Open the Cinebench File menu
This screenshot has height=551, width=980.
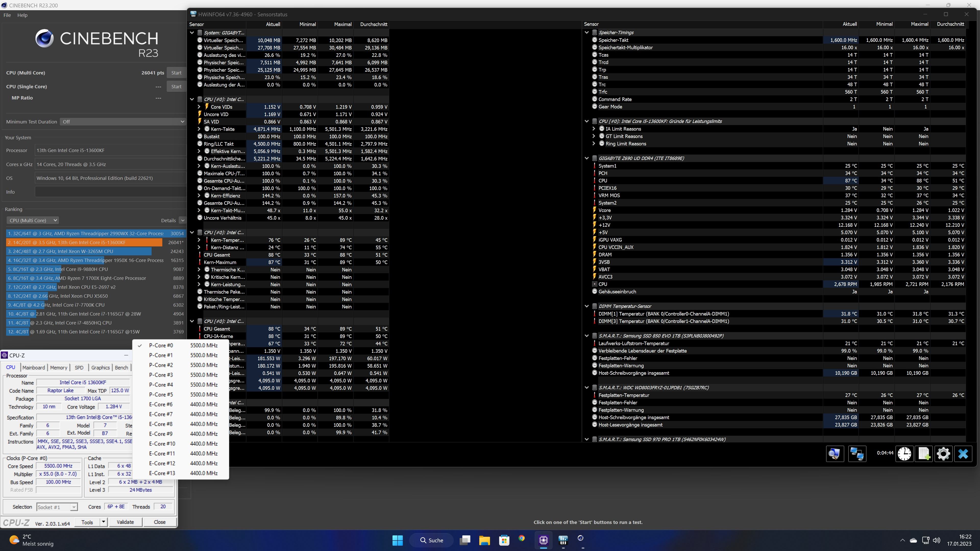point(7,15)
